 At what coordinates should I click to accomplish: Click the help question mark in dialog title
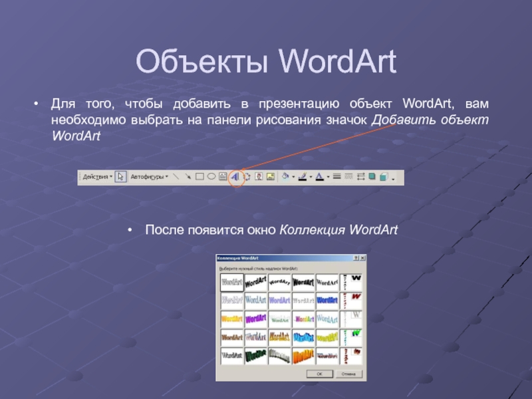click(356, 257)
